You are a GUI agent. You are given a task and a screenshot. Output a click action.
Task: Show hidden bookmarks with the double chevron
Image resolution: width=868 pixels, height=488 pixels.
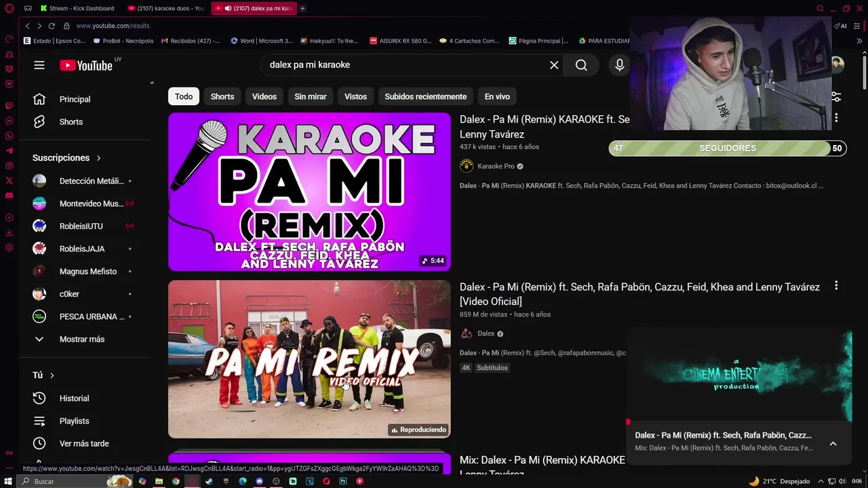860,41
